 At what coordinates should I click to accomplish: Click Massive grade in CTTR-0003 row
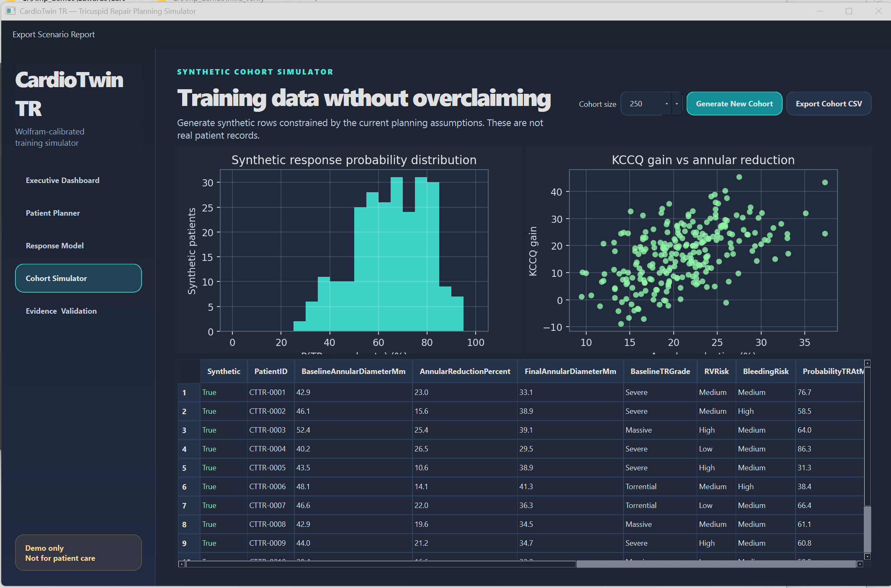(660, 430)
